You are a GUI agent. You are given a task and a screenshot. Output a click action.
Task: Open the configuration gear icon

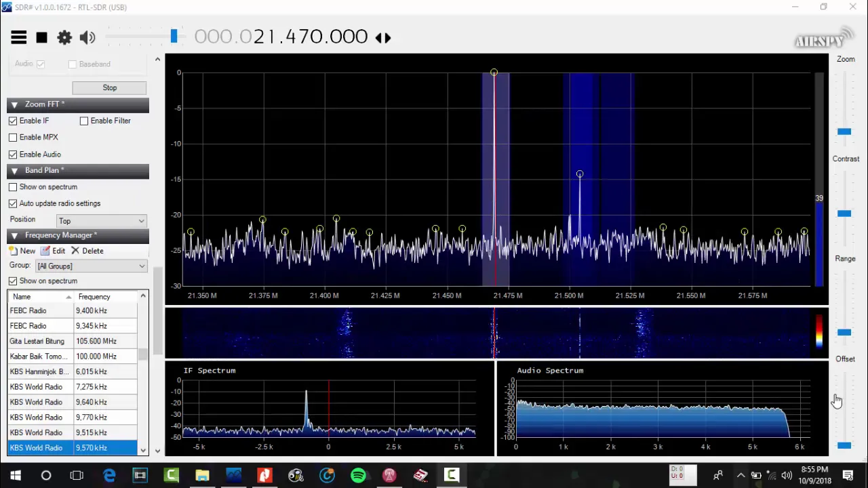pos(64,37)
